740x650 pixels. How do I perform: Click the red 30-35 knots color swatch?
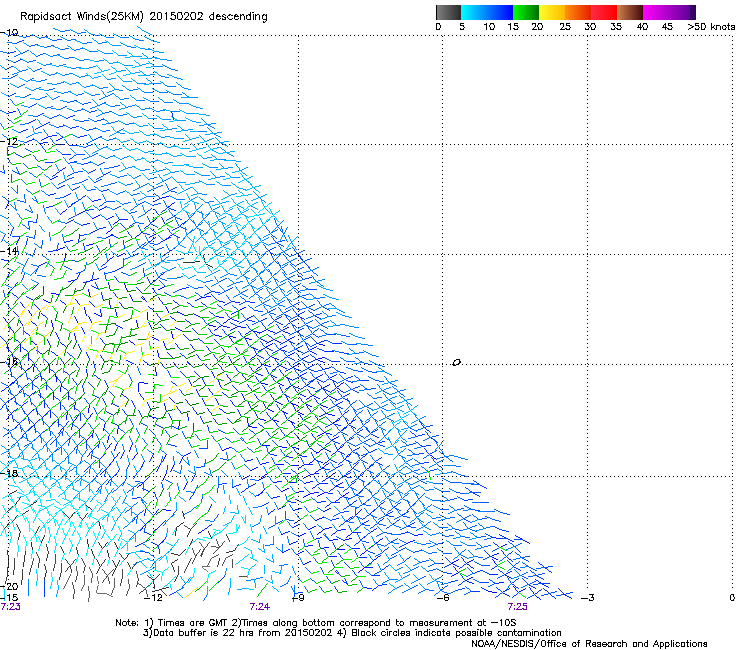tap(604, 12)
